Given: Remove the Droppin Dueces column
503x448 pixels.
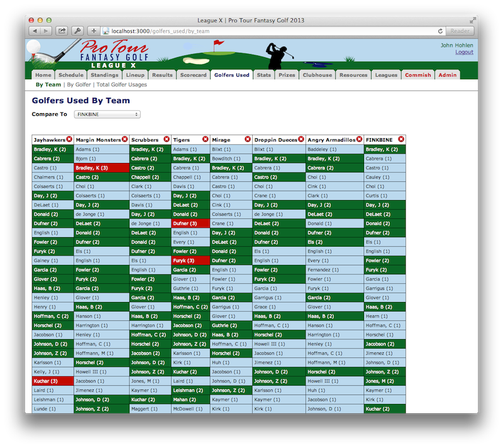Looking at the screenshot, I should point(301,139).
